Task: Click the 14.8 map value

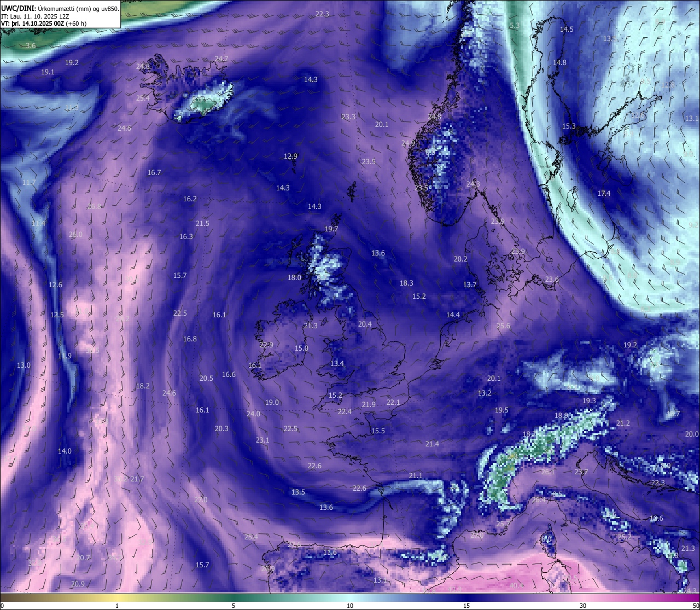Action: [x=559, y=63]
